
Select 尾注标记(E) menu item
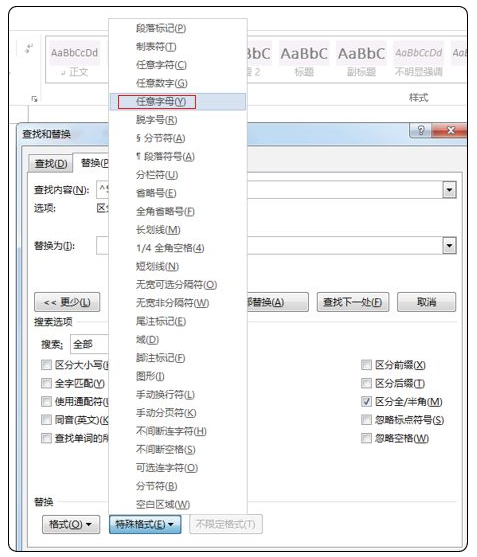178,321
